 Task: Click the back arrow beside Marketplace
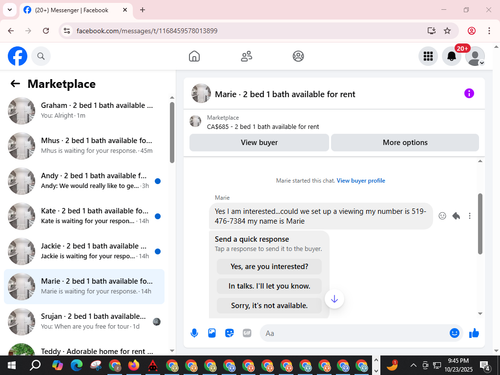click(15, 84)
